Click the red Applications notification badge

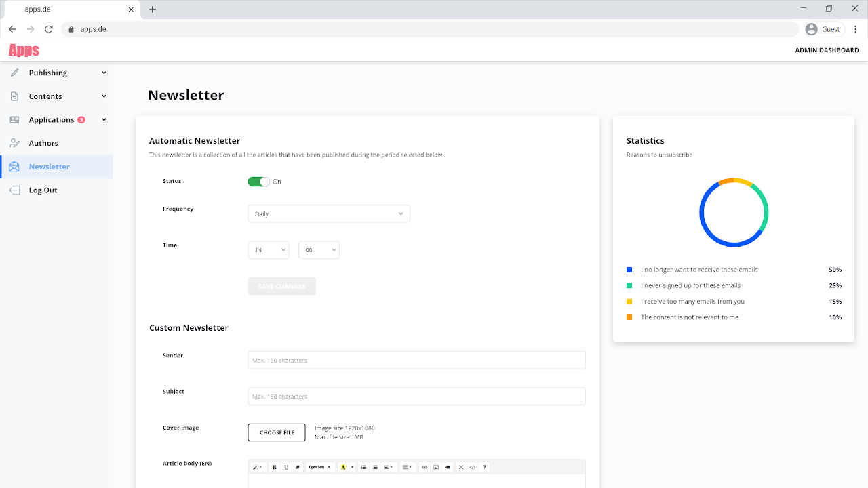coord(81,120)
